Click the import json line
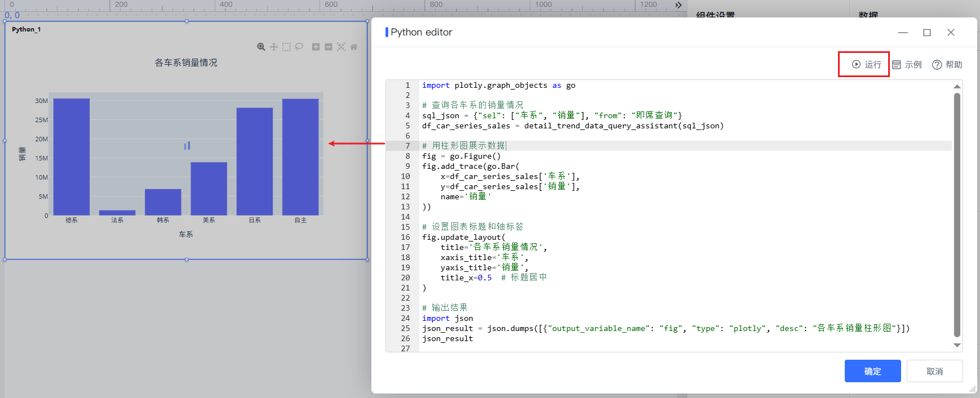 pos(447,318)
